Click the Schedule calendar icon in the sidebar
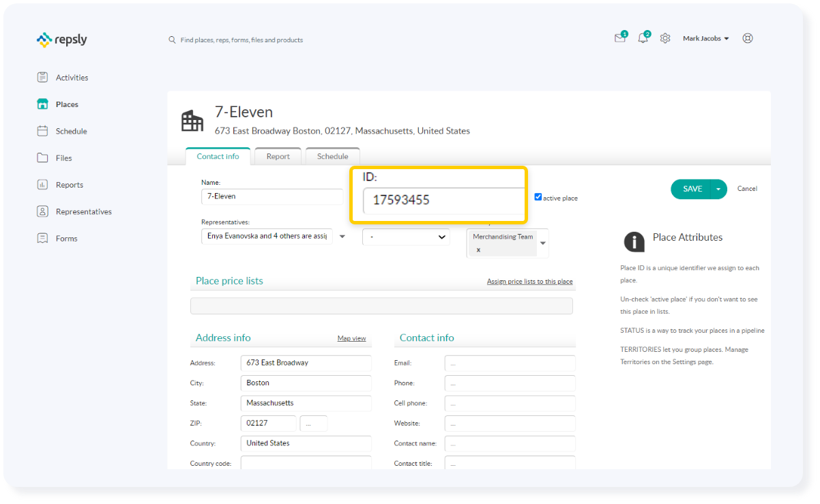The width and height of the screenshot is (820, 504). point(42,130)
